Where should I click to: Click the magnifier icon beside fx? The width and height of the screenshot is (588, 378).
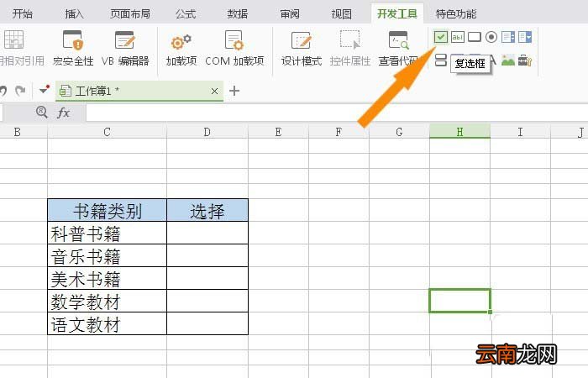click(42, 112)
